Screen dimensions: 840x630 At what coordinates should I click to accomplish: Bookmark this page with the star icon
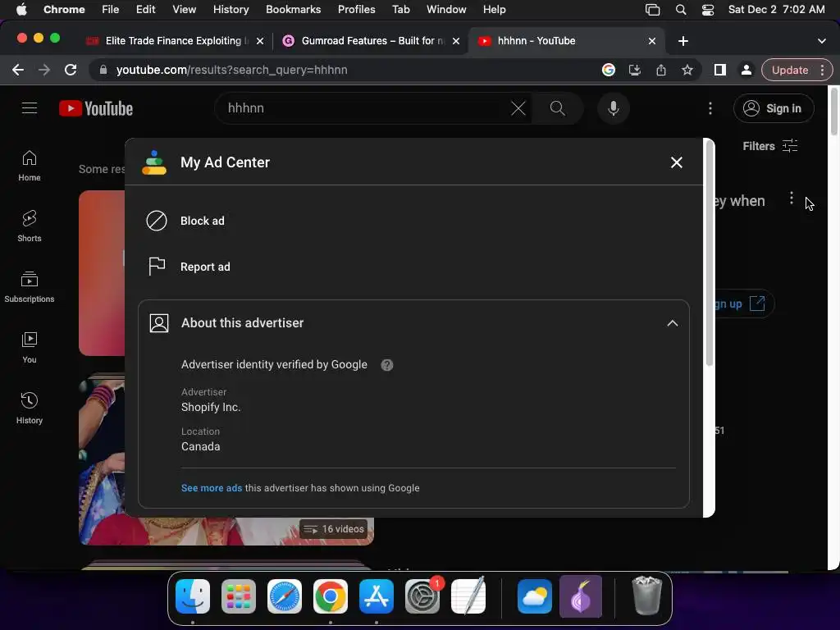pyautogui.click(x=687, y=71)
